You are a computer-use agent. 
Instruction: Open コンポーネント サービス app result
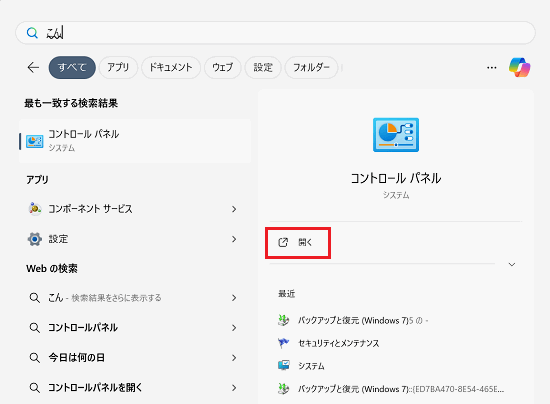coord(135,209)
